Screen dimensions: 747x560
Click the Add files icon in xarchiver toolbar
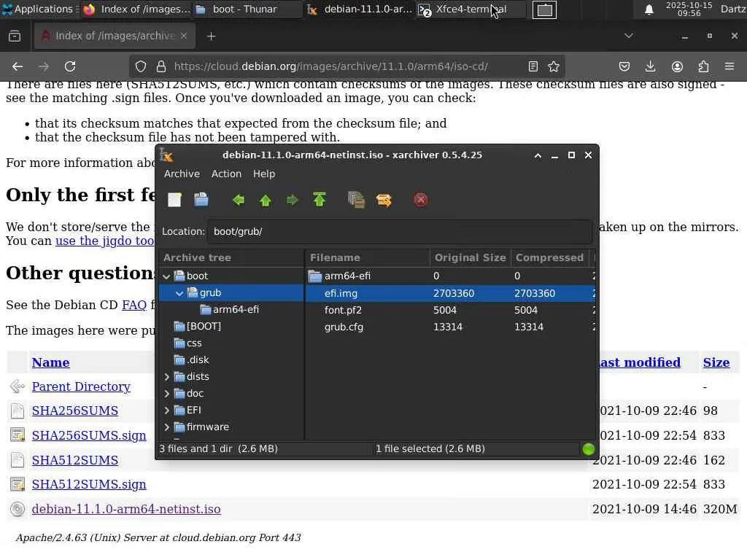click(356, 200)
